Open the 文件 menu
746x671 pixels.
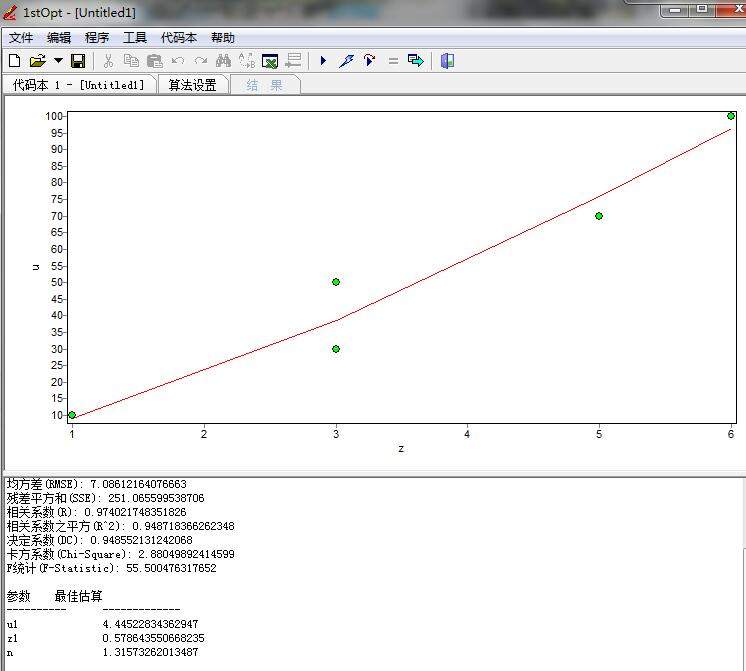click(21, 38)
